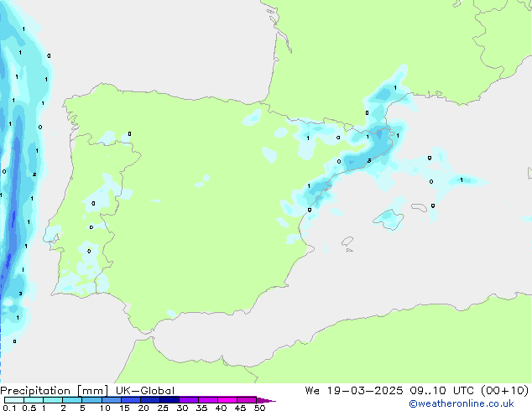This screenshot has height=411, width=532.
Task: Pick the 40–45 mm magenta legend swatch
Action: coord(227,400)
